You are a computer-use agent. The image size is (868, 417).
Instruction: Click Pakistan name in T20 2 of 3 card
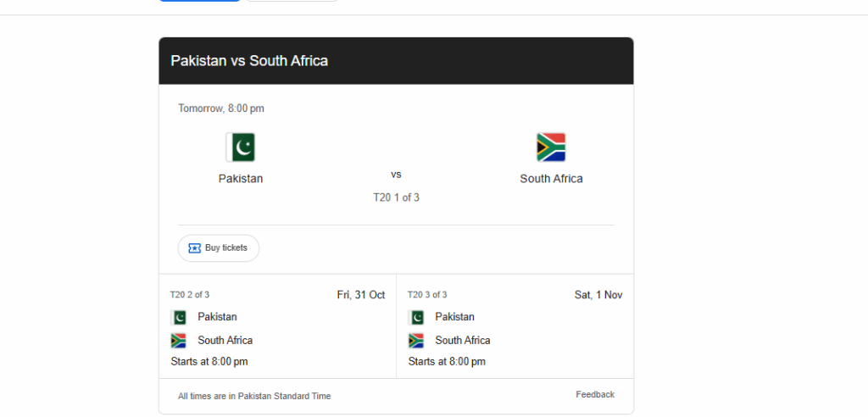pos(217,317)
